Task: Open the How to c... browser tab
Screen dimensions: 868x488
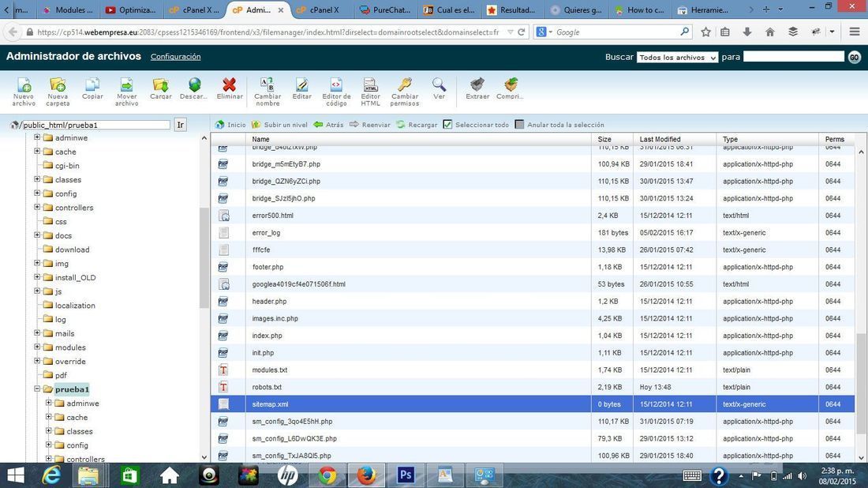Action: (x=639, y=10)
